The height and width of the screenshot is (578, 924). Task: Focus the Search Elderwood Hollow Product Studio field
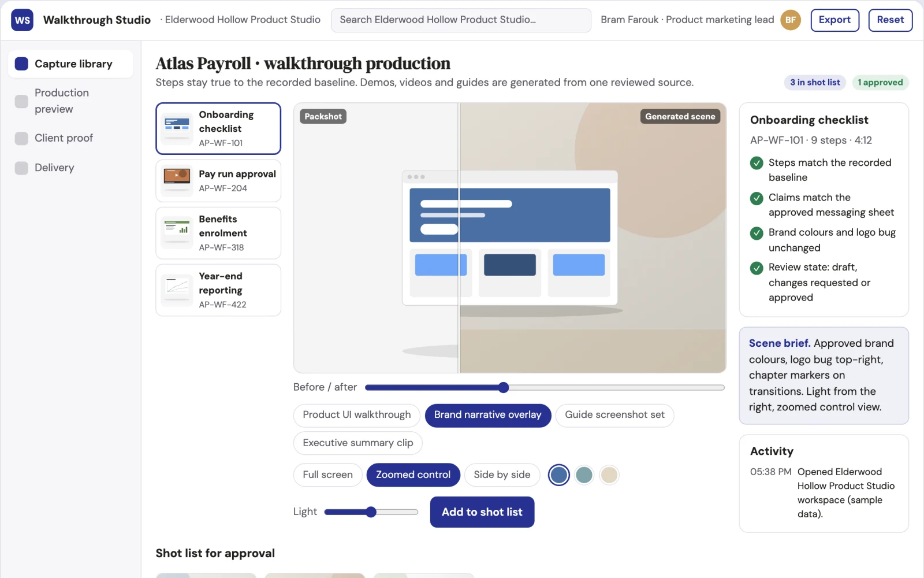point(461,20)
